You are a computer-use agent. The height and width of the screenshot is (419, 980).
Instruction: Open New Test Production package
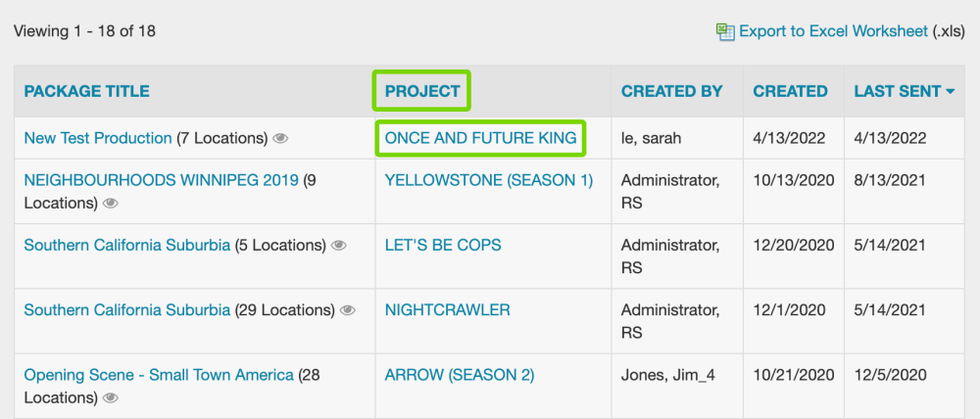(x=97, y=138)
